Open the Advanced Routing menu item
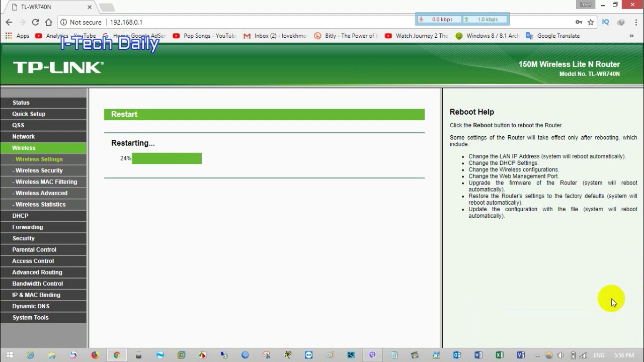The height and width of the screenshot is (362, 644). point(43,273)
